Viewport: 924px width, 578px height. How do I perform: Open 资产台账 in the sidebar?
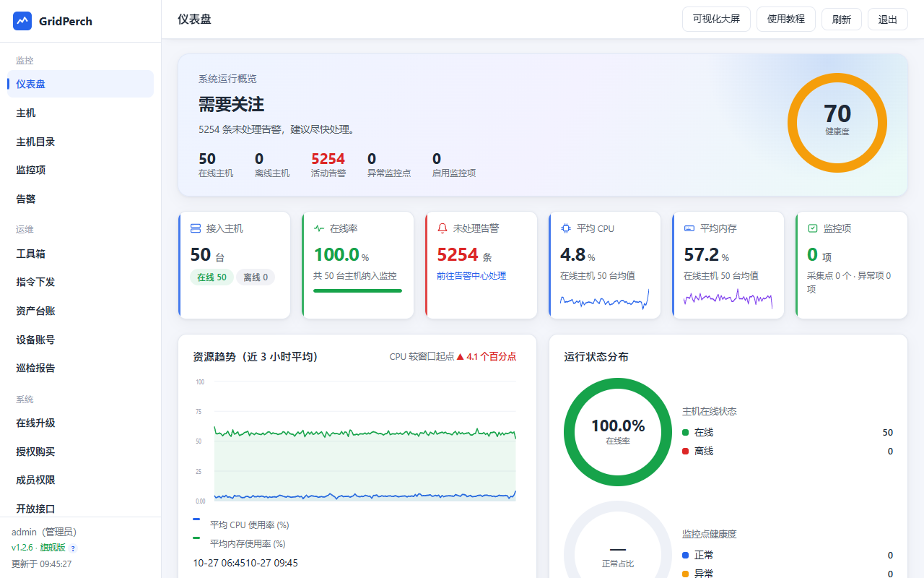click(x=80, y=311)
